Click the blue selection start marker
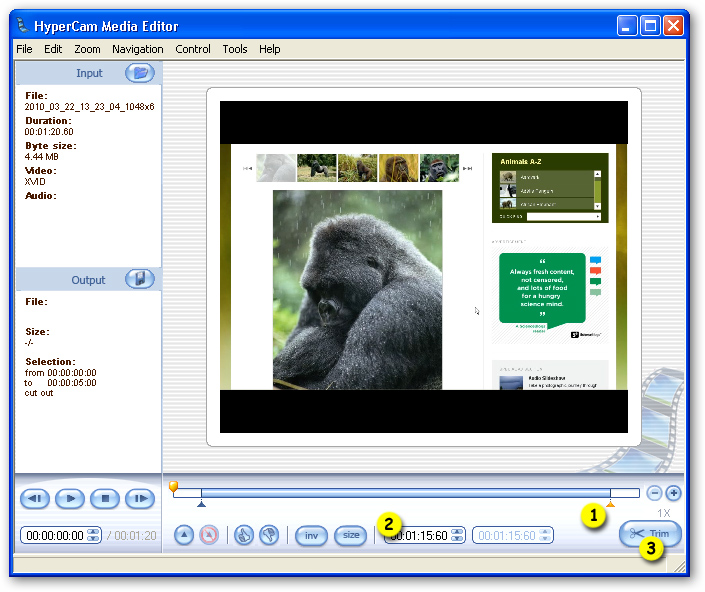 click(x=201, y=503)
